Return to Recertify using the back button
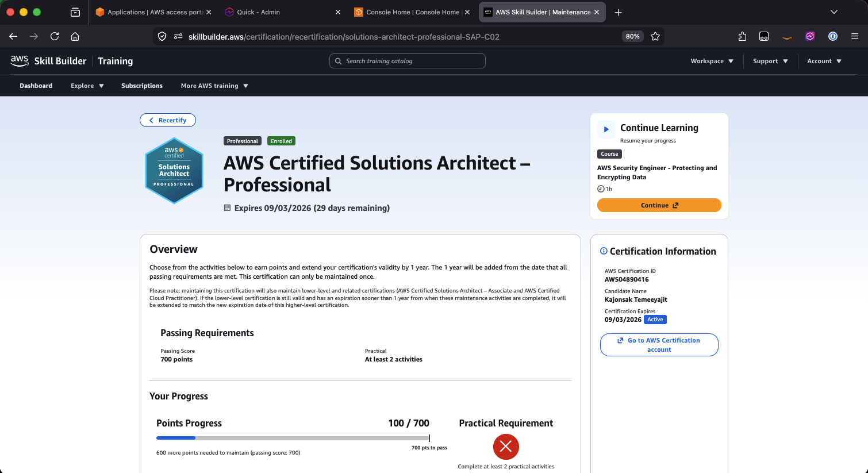The image size is (868, 473). click(x=168, y=120)
